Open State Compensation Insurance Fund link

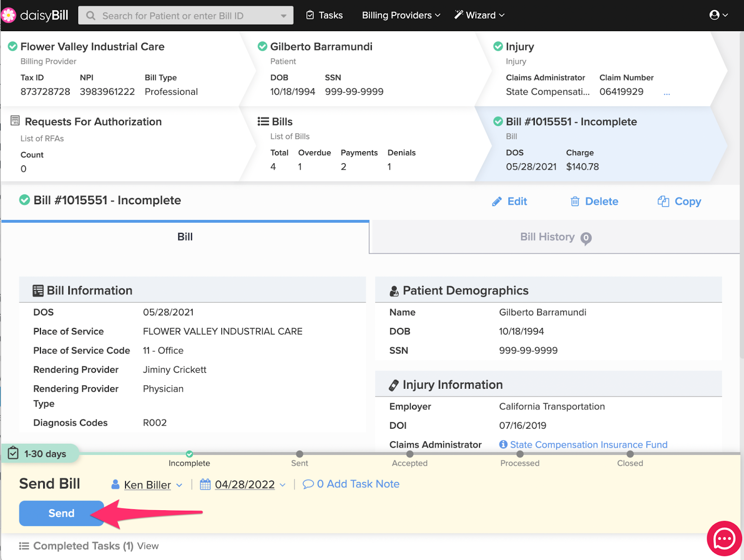click(x=589, y=445)
